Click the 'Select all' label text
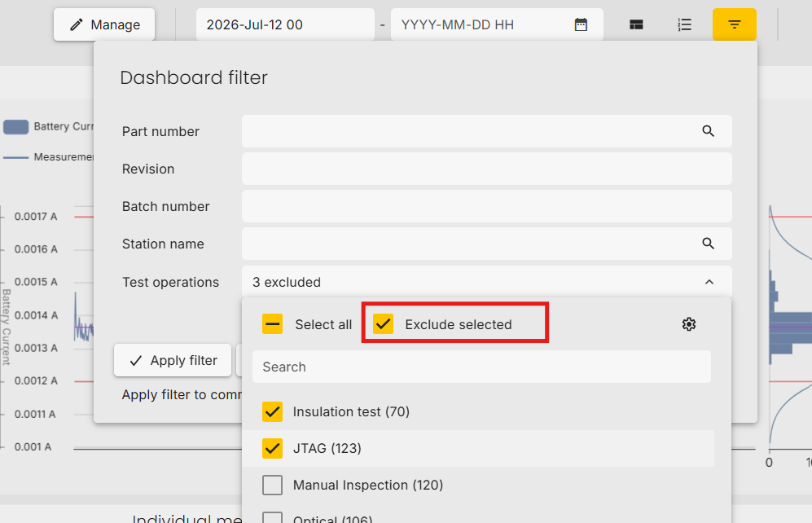Image resolution: width=812 pixels, height=523 pixels. [323, 325]
